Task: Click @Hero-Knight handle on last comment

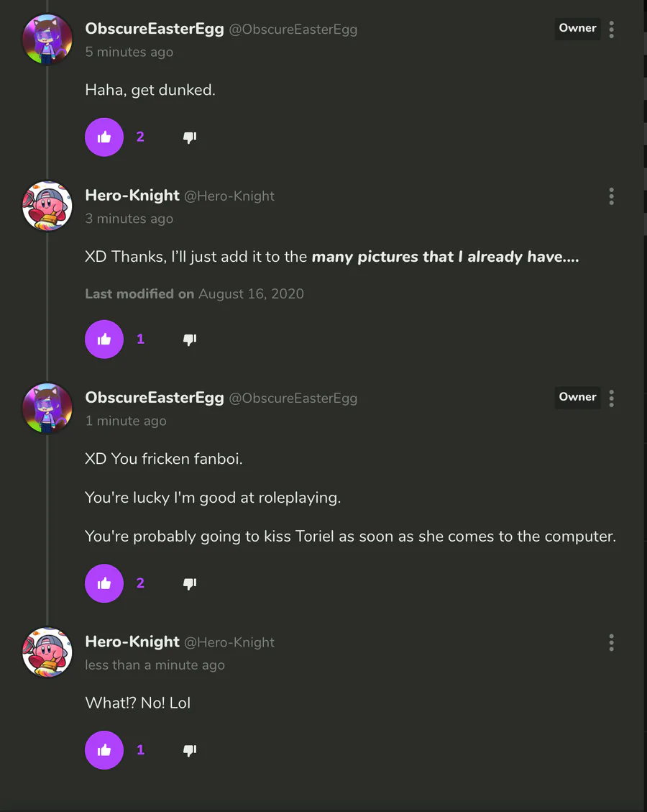Action: click(x=229, y=642)
